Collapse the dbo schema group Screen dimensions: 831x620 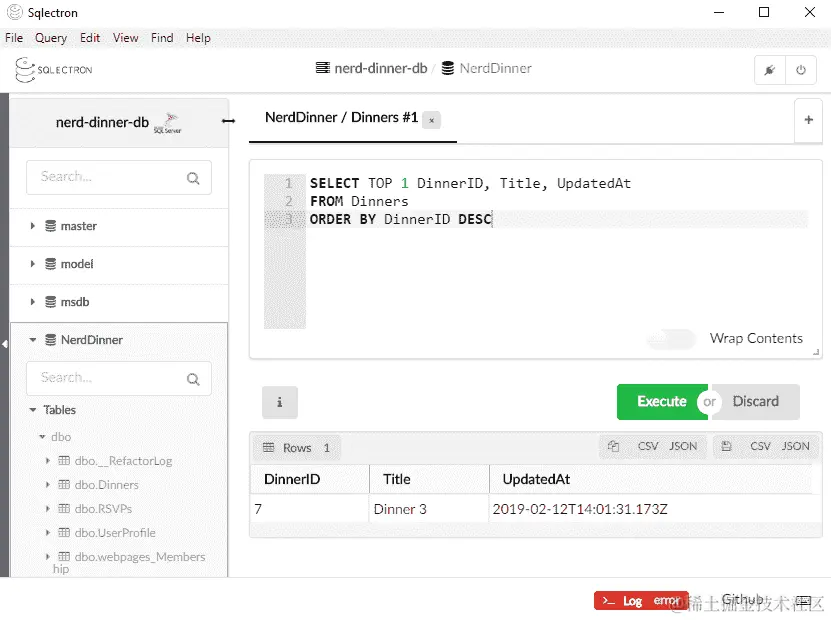pyautogui.click(x=42, y=437)
